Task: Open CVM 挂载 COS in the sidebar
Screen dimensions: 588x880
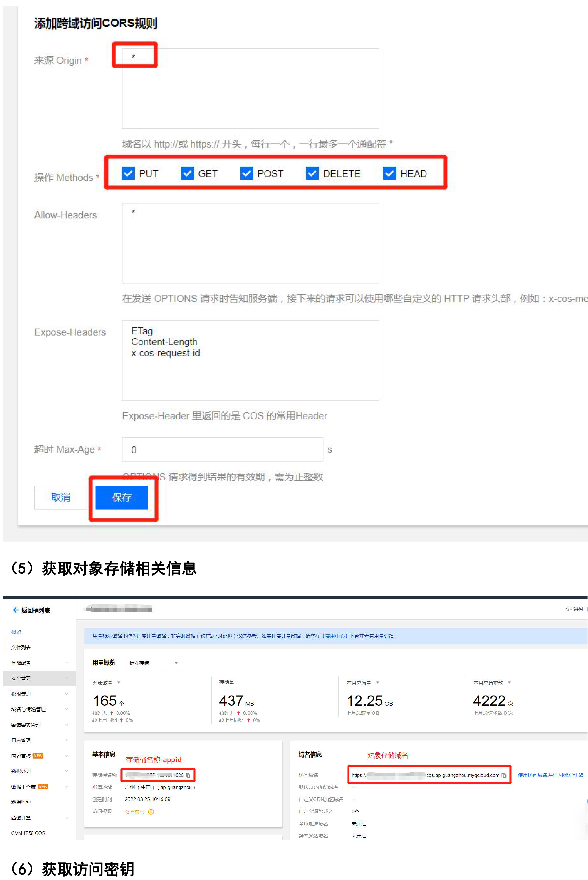Action: click(x=28, y=833)
